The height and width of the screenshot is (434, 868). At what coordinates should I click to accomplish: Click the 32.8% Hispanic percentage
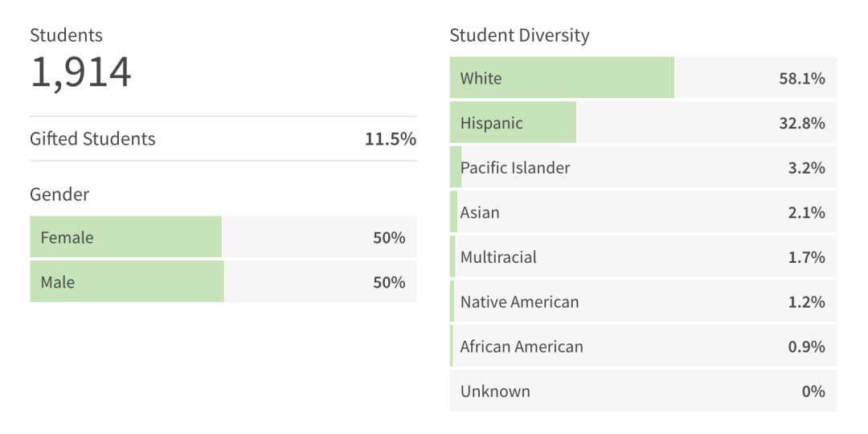point(802,124)
